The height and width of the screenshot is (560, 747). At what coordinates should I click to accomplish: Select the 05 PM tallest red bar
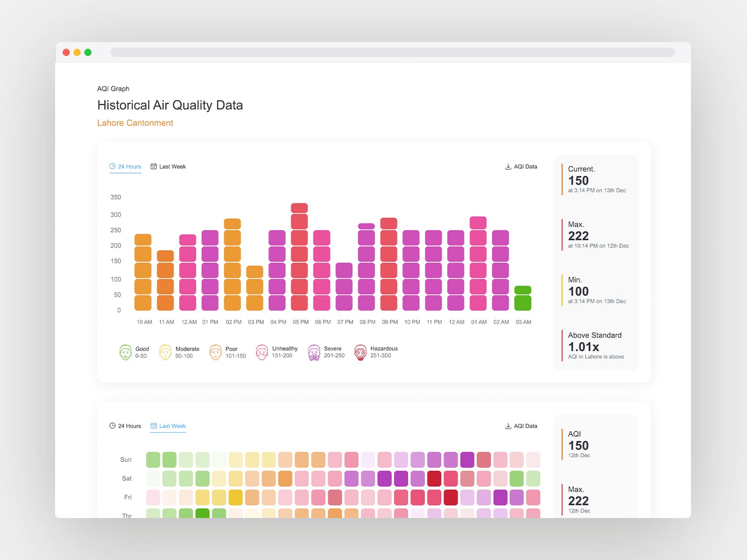tap(299, 257)
